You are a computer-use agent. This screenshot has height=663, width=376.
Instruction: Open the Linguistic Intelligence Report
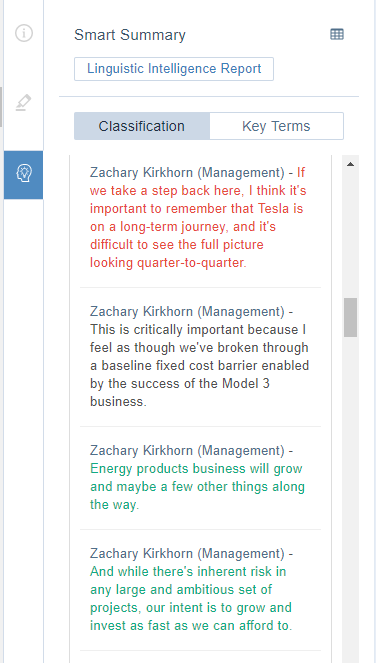(x=174, y=69)
